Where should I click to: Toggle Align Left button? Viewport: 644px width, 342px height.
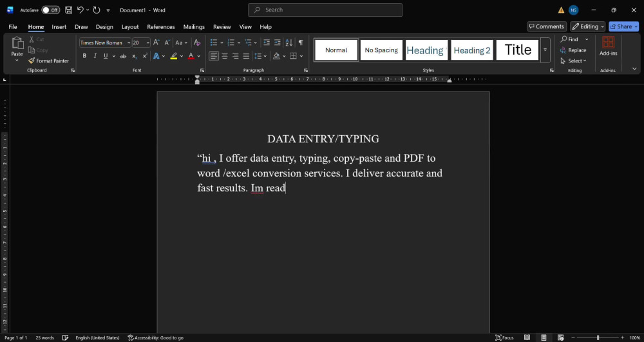click(214, 56)
